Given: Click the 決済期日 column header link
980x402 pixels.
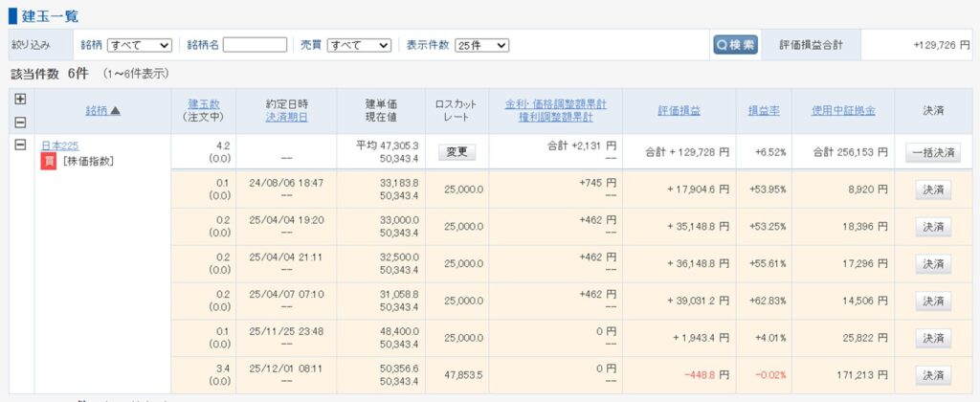Looking at the screenshot, I should 286,118.
